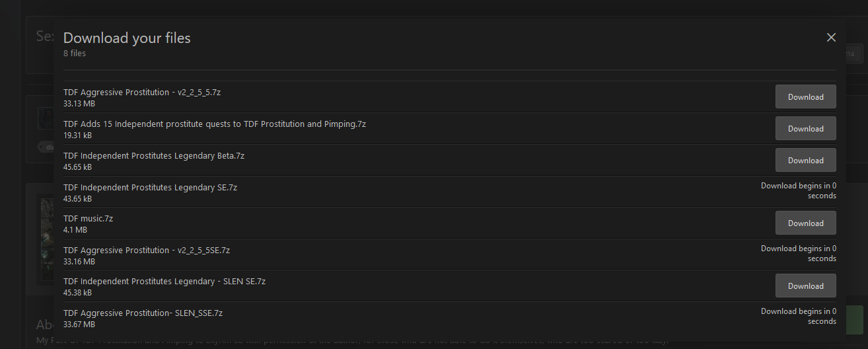Image resolution: width=868 pixels, height=349 pixels.
Task: Click countdown text beside SLEN_SSE.7z
Action: point(799,316)
